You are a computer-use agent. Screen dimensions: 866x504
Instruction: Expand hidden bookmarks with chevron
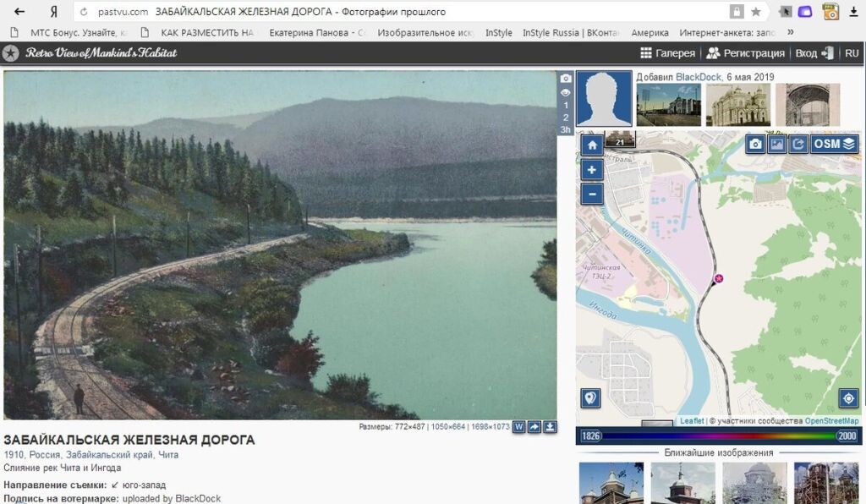(791, 32)
